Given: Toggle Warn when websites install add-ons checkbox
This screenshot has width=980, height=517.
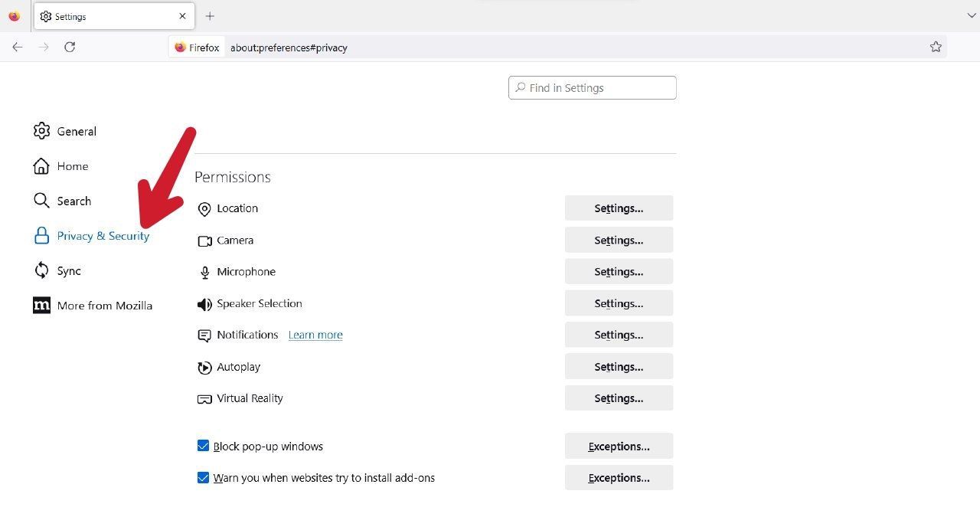Looking at the screenshot, I should 203,478.
